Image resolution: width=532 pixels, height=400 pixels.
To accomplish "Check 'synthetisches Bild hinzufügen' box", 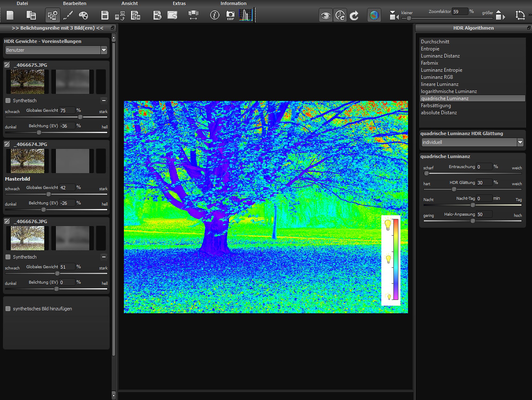I will point(8,309).
